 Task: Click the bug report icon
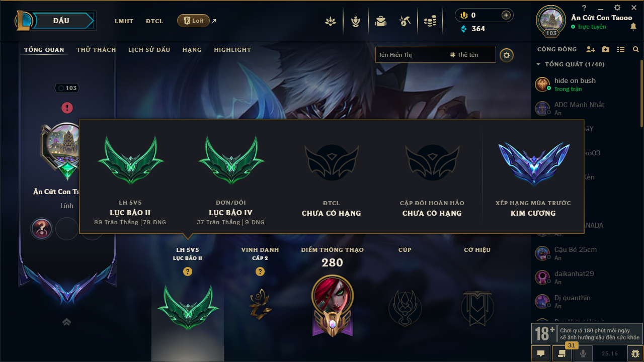point(635,353)
